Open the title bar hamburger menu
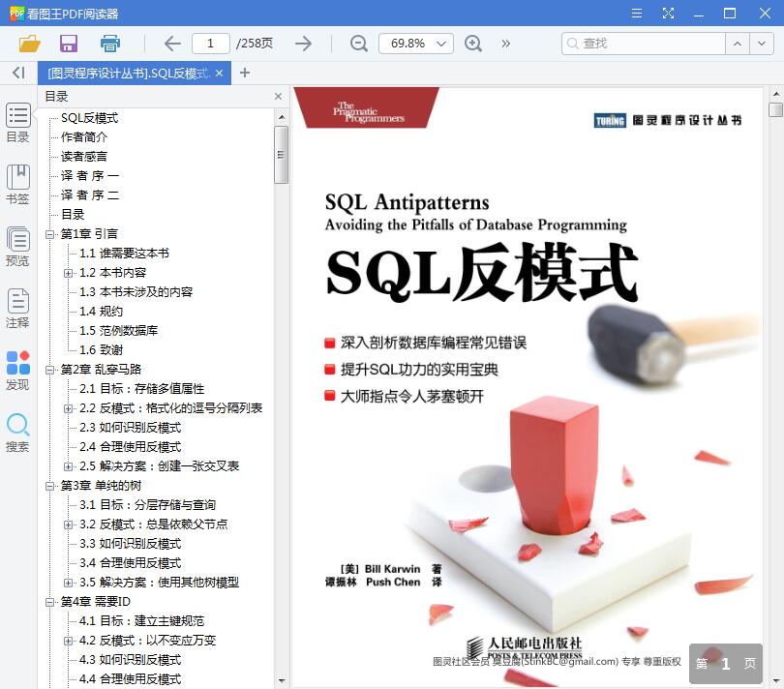The width and height of the screenshot is (784, 689). 637,13
